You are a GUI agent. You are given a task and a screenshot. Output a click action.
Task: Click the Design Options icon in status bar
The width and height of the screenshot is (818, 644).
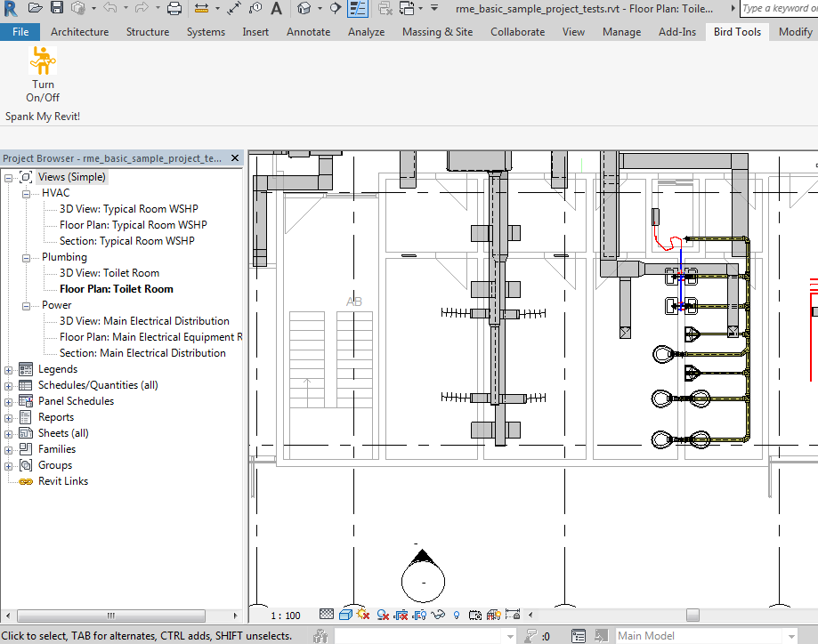(x=578, y=636)
